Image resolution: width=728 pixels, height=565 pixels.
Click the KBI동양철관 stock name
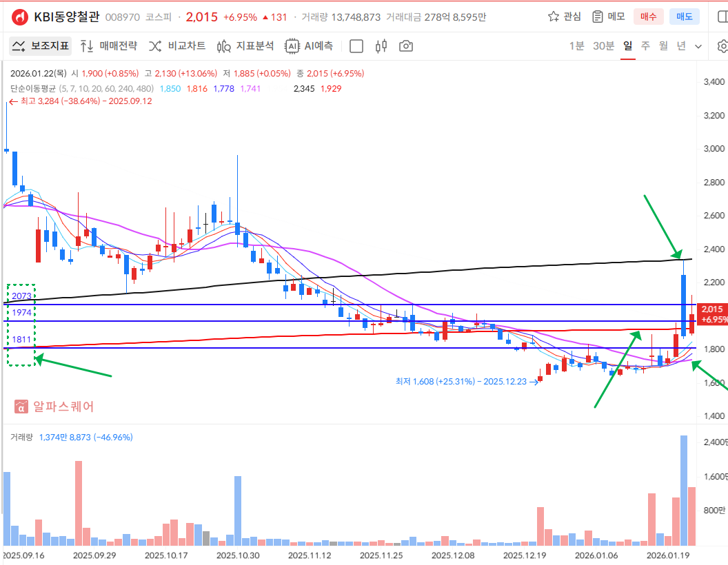(x=66, y=17)
